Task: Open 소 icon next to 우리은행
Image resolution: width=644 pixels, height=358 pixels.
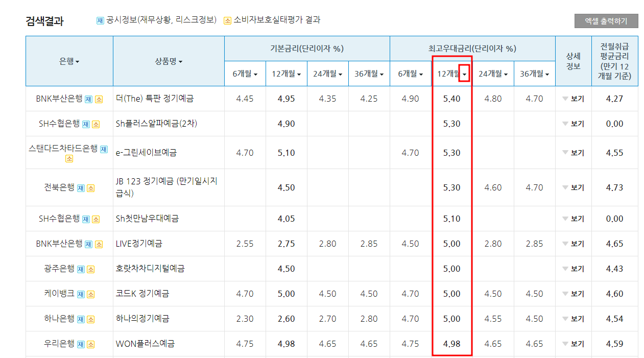Action: coord(91,344)
